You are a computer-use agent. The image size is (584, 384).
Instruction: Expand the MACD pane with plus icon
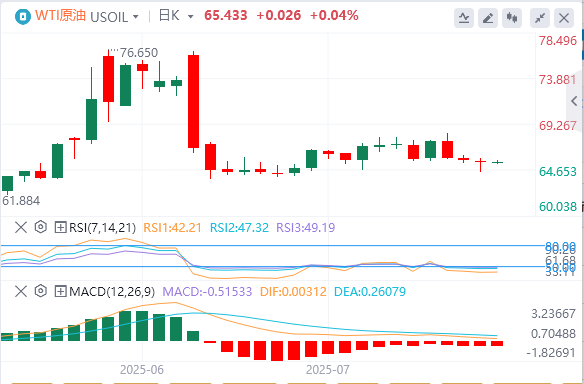coord(60,291)
